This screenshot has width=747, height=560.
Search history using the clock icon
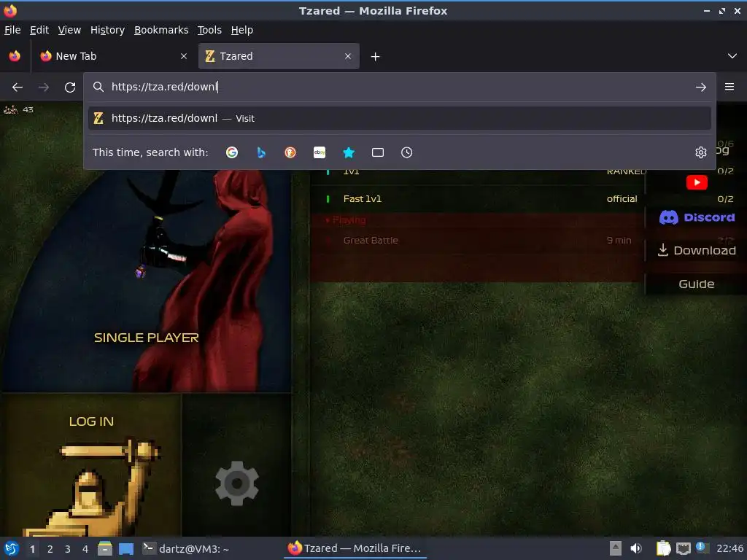pyautogui.click(x=407, y=152)
